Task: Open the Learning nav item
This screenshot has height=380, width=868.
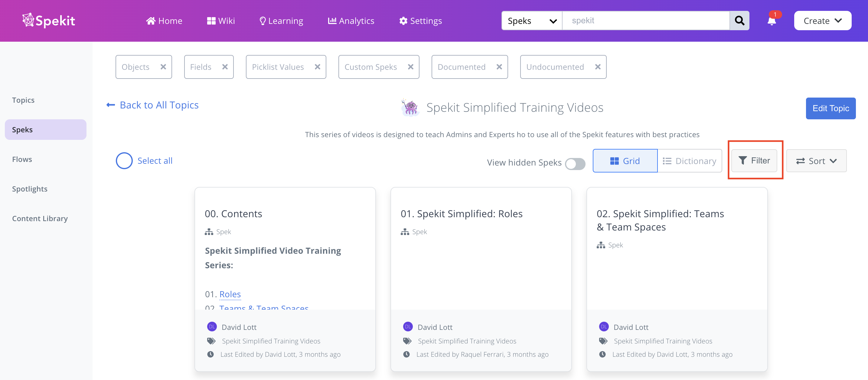Action: (x=281, y=21)
